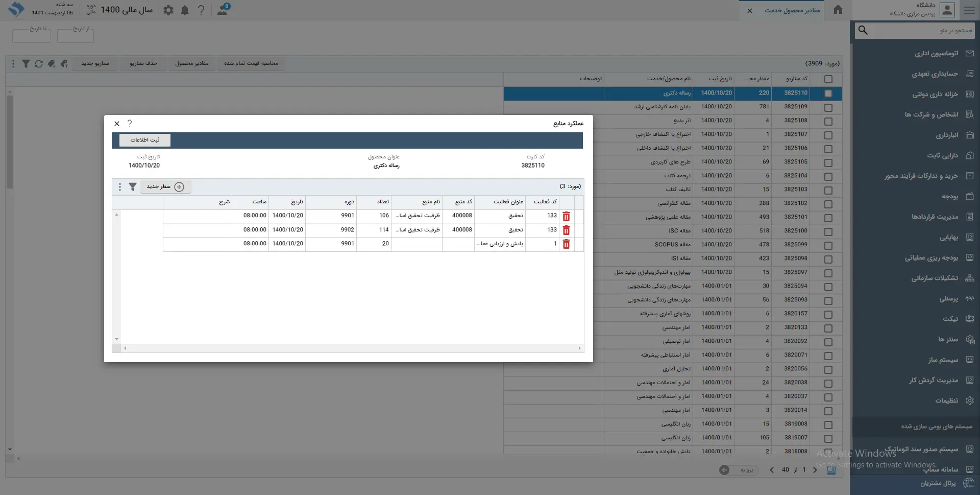This screenshot has width=980, height=495.
Task: Open the settings gear in the top bar
Action: (168, 10)
